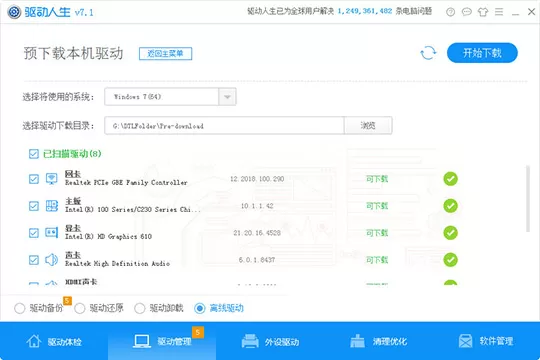The image size is (540, 360).
Task: Click the graphics card device icon
Action: coord(52,233)
